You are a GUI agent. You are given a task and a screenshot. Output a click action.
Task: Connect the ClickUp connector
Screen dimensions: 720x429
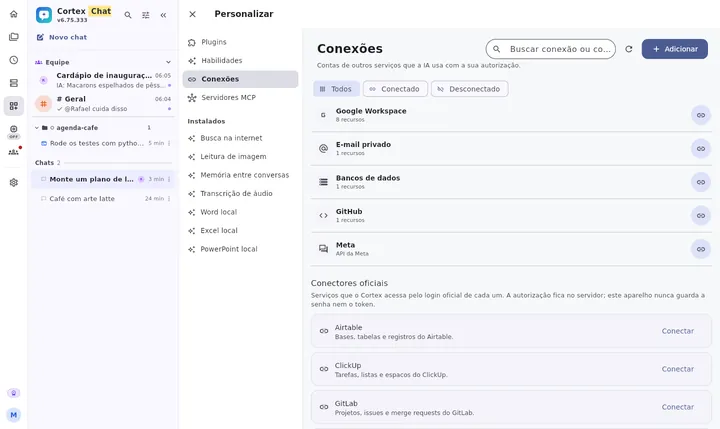677,369
